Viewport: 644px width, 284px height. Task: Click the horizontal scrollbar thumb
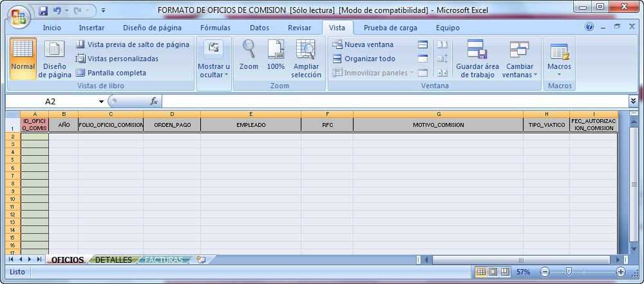(521, 260)
